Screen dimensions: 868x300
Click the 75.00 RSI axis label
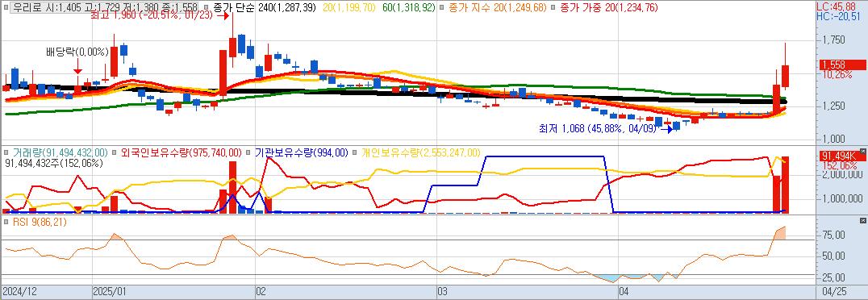(833, 235)
